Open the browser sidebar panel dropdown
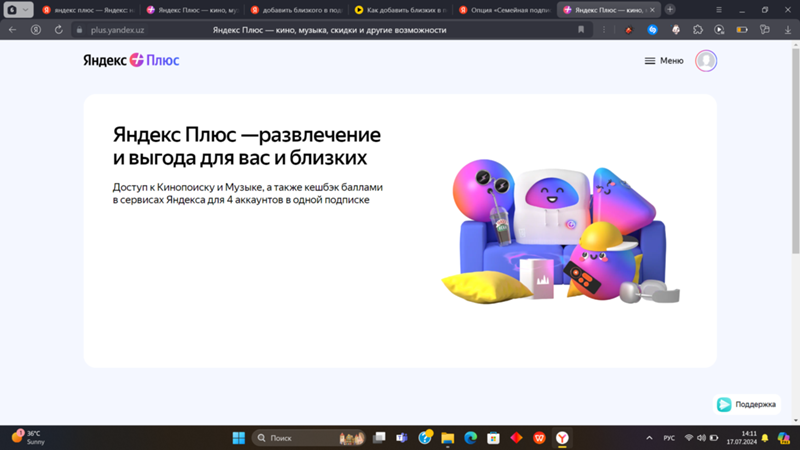Image resolution: width=800 pixels, height=450 pixels. coord(18,10)
